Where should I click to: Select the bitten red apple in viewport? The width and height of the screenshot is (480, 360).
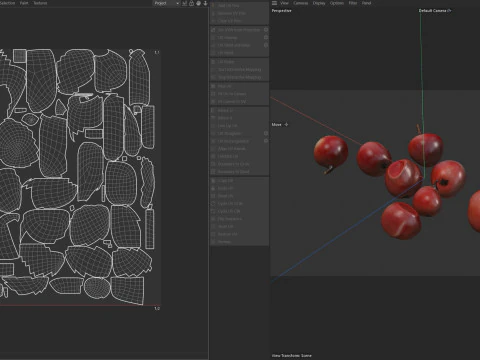pos(403,178)
